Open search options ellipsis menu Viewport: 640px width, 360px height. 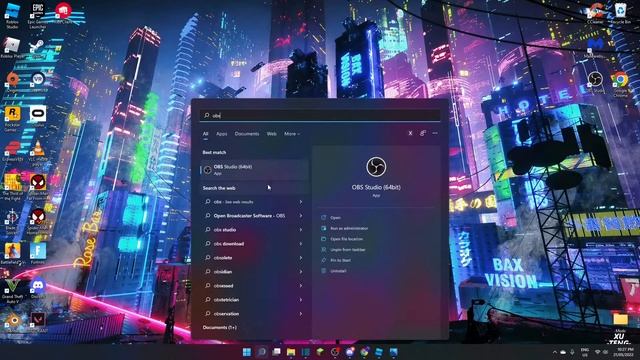[435, 133]
